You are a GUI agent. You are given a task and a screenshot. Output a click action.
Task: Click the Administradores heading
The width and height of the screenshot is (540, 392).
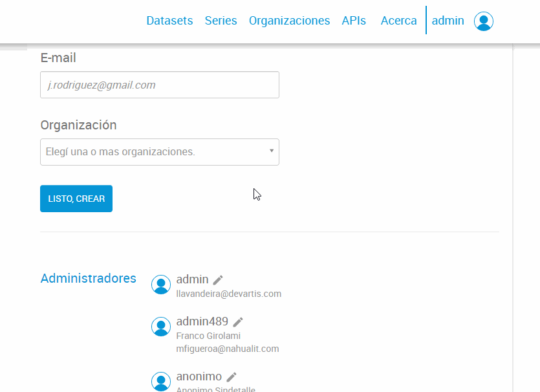[88, 278]
